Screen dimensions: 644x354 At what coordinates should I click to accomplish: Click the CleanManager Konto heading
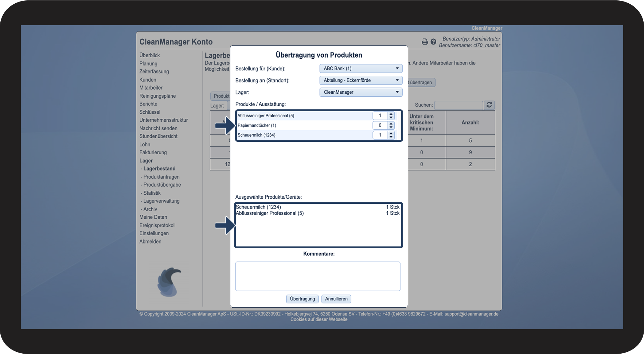(176, 42)
